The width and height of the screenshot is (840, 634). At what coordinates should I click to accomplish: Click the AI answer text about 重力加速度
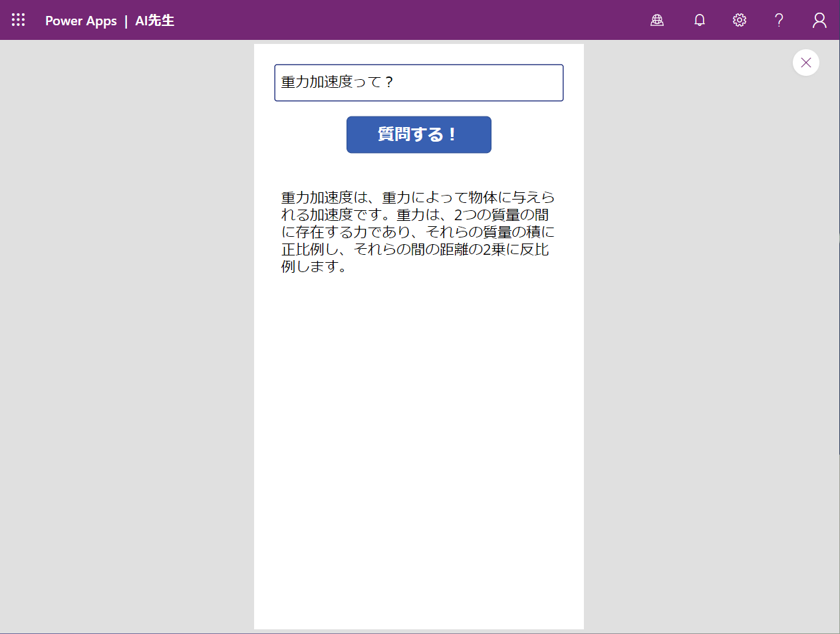(x=418, y=232)
